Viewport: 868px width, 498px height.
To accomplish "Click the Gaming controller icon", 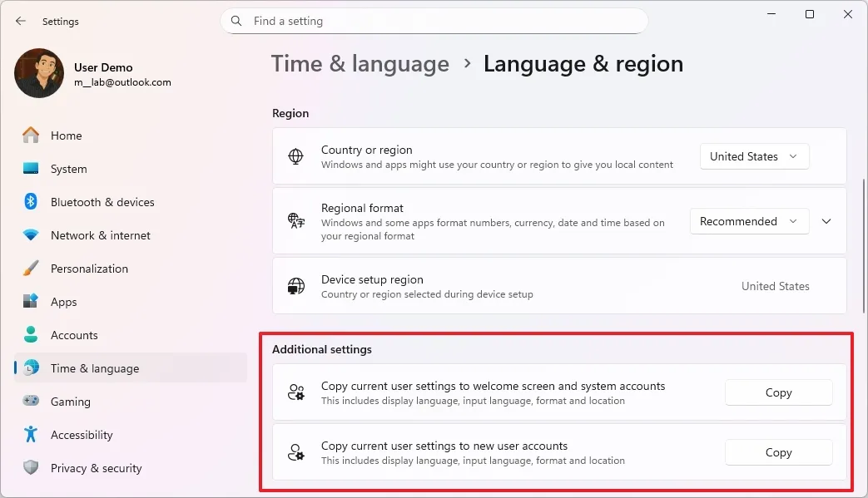I will pos(31,402).
